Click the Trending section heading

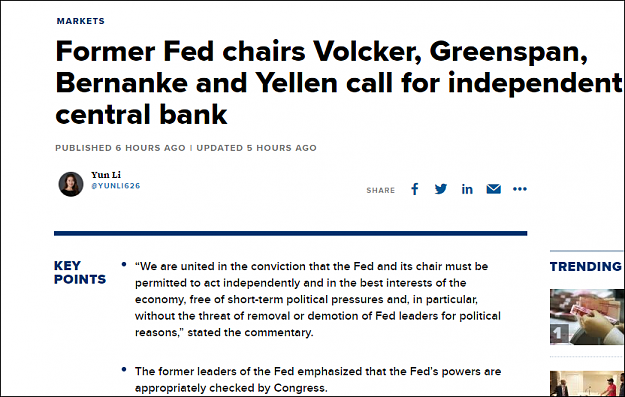click(586, 266)
